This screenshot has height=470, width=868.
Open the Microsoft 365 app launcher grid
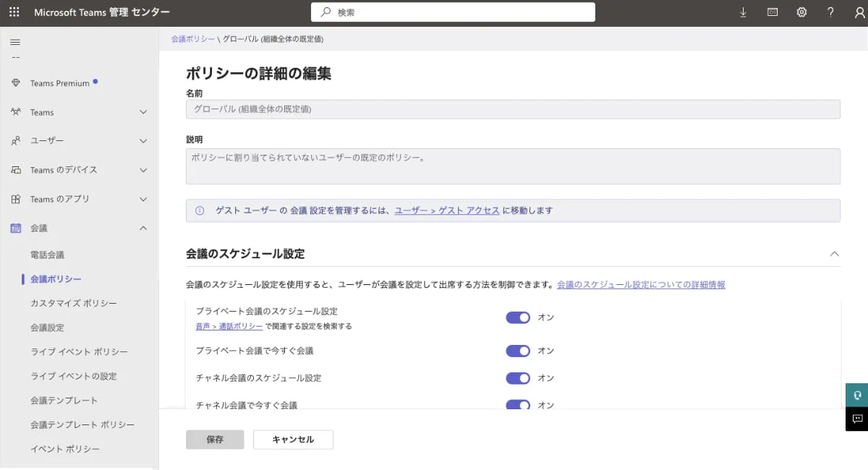tap(14, 12)
